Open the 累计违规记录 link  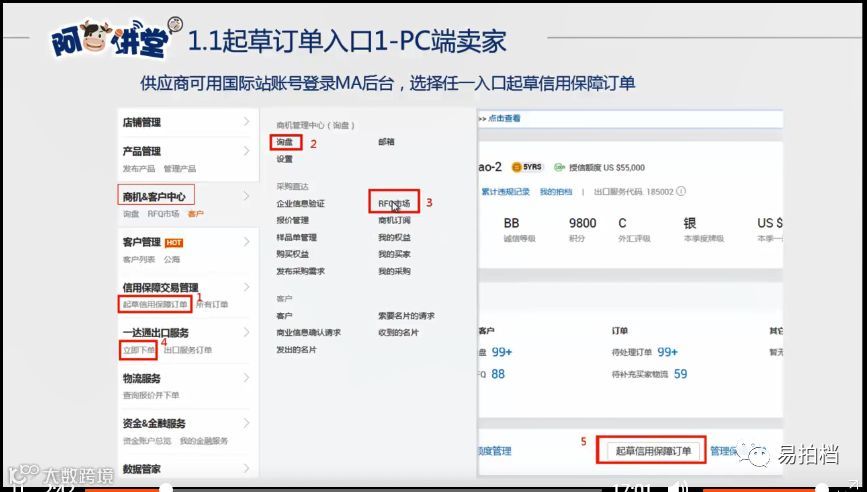[505, 192]
